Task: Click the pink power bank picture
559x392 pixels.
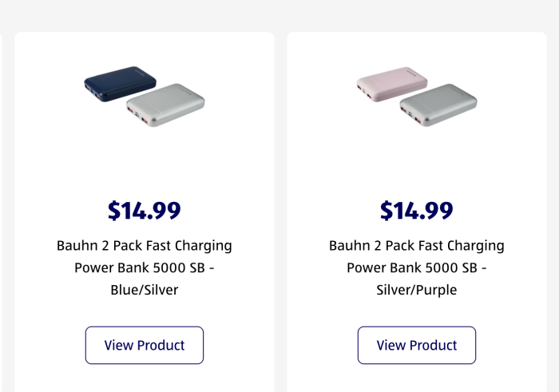Action: tap(392, 84)
